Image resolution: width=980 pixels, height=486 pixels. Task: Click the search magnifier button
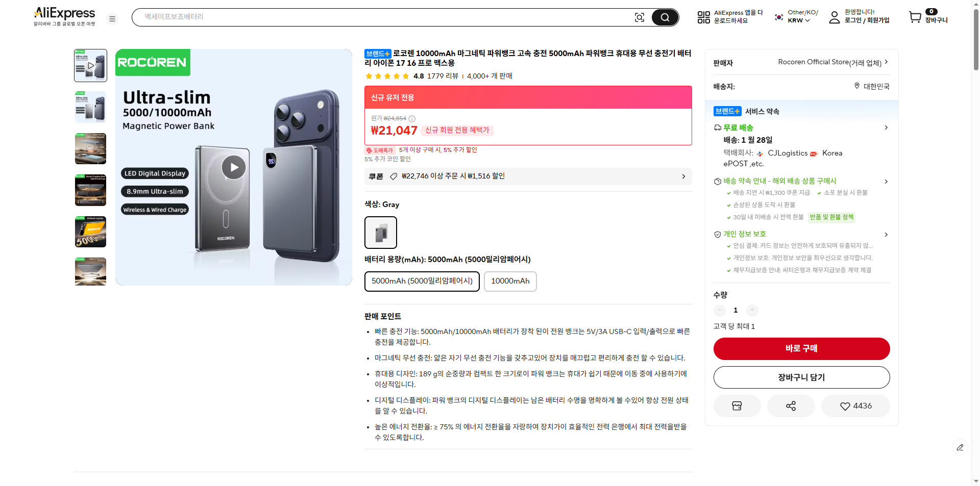tap(665, 17)
